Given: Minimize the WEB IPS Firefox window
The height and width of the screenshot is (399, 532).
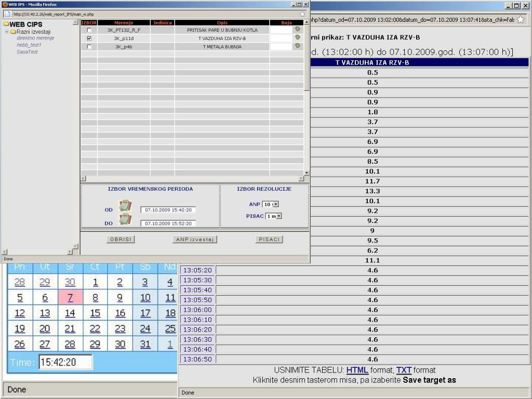Looking at the screenshot, I should [x=294, y=4].
